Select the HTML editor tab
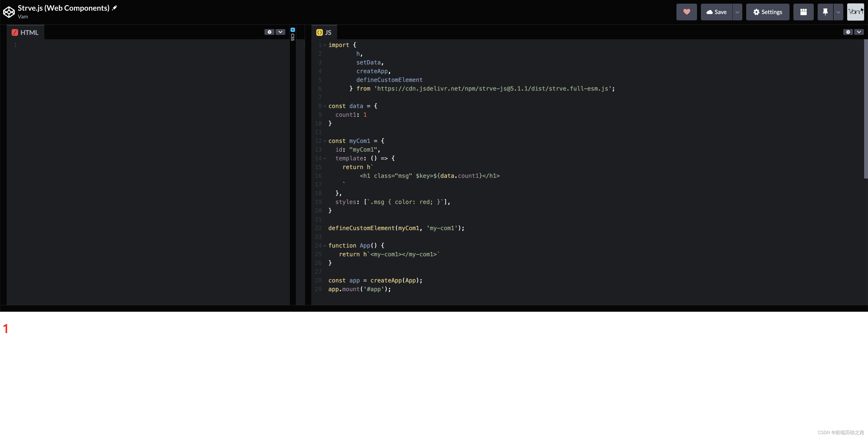Image resolution: width=868 pixels, height=437 pixels. (x=25, y=32)
